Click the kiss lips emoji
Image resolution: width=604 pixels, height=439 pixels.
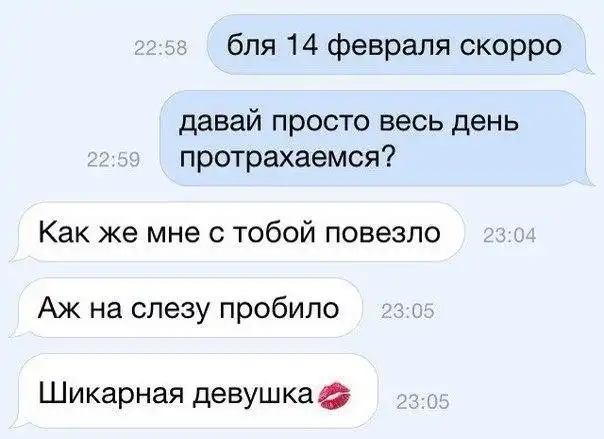click(334, 395)
